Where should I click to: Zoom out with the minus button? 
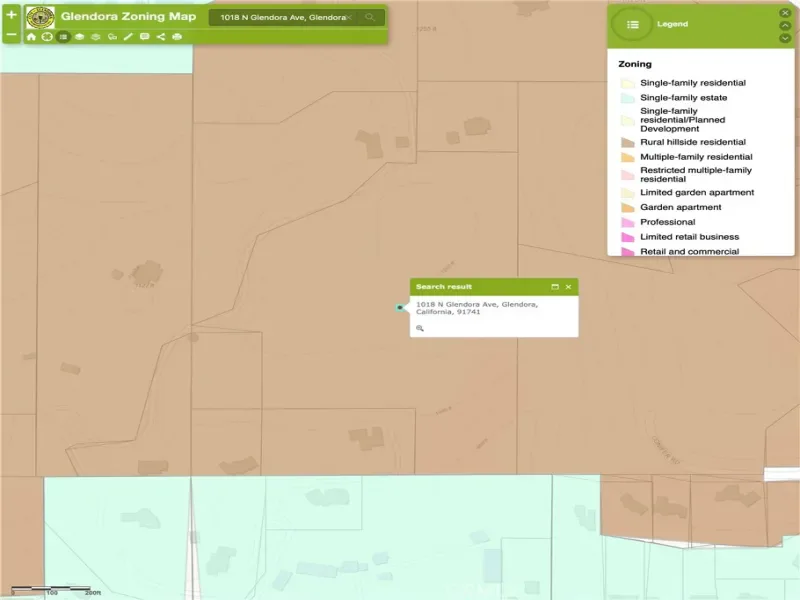click(11, 35)
